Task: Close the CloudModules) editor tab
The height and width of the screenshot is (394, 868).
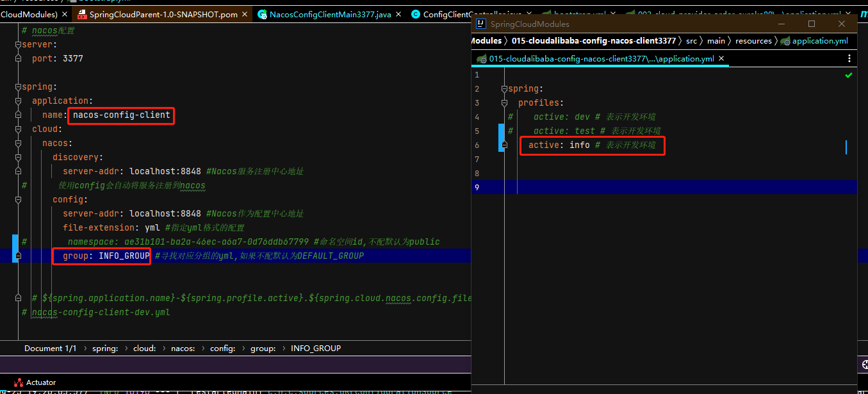Action: [65, 14]
